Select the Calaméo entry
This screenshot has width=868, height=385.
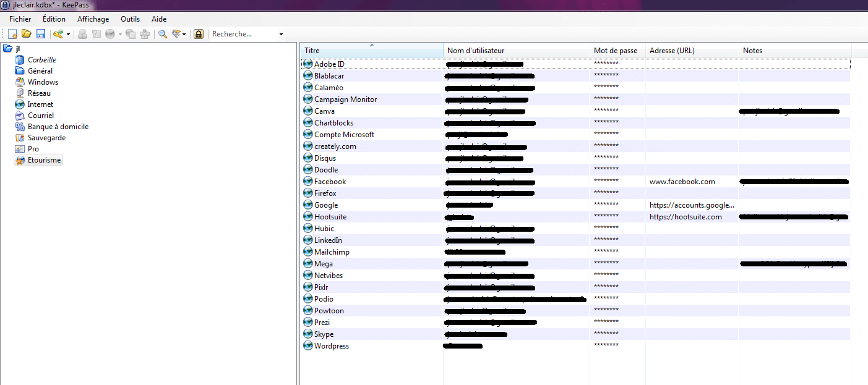(x=575, y=88)
